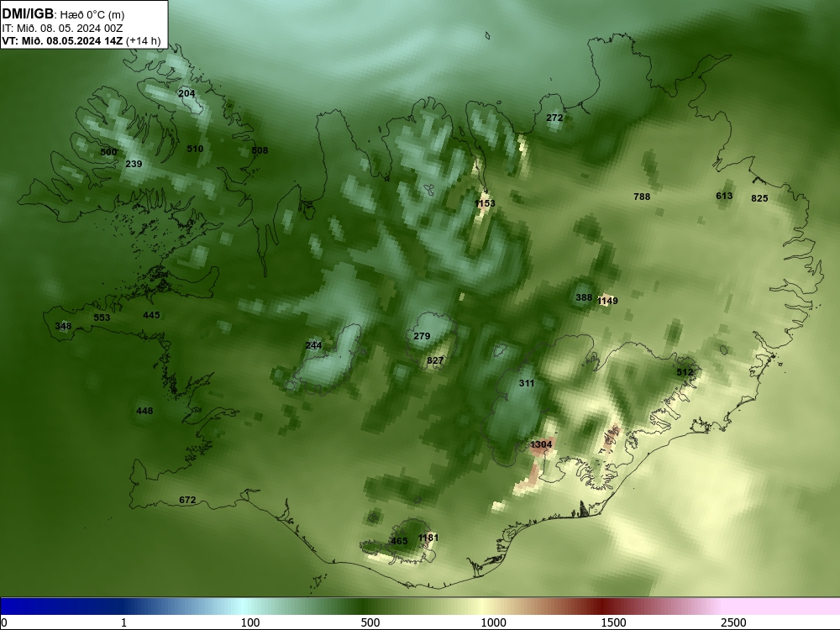Click the 465 value label
This screenshot has width=840, height=630.
[x=399, y=541]
